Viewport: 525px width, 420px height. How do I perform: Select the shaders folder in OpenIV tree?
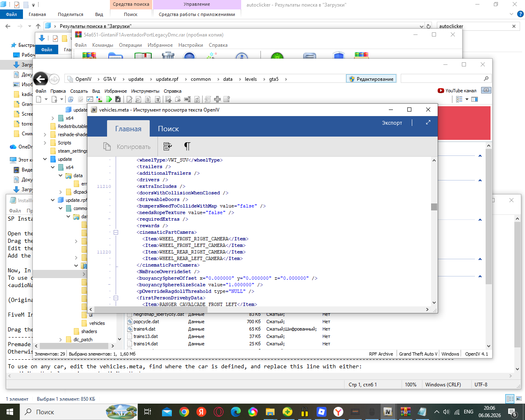[89, 331]
